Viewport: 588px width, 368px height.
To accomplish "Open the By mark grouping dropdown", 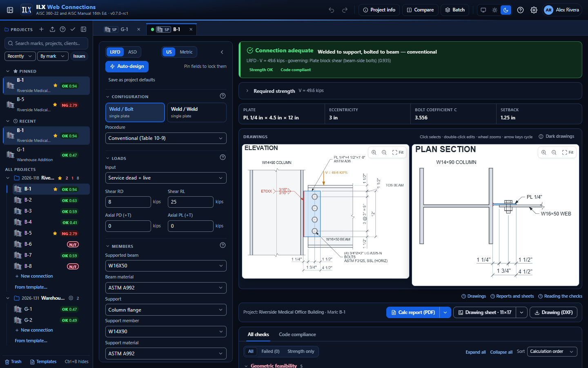I will (52, 56).
